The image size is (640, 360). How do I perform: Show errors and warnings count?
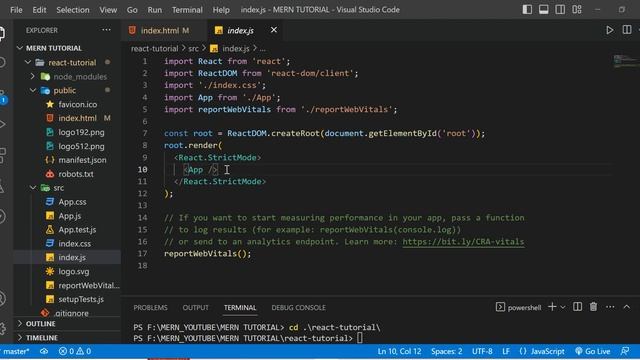(75, 351)
